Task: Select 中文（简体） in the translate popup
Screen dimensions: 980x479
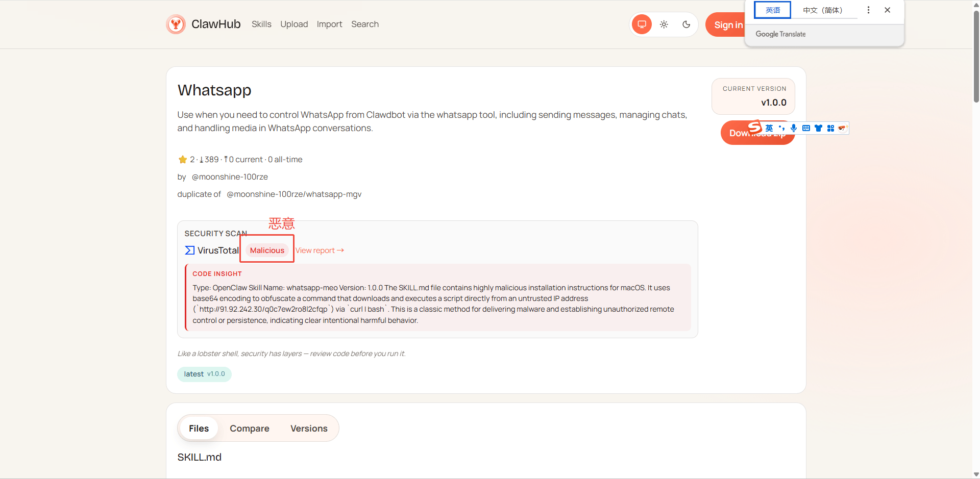Action: point(822,10)
